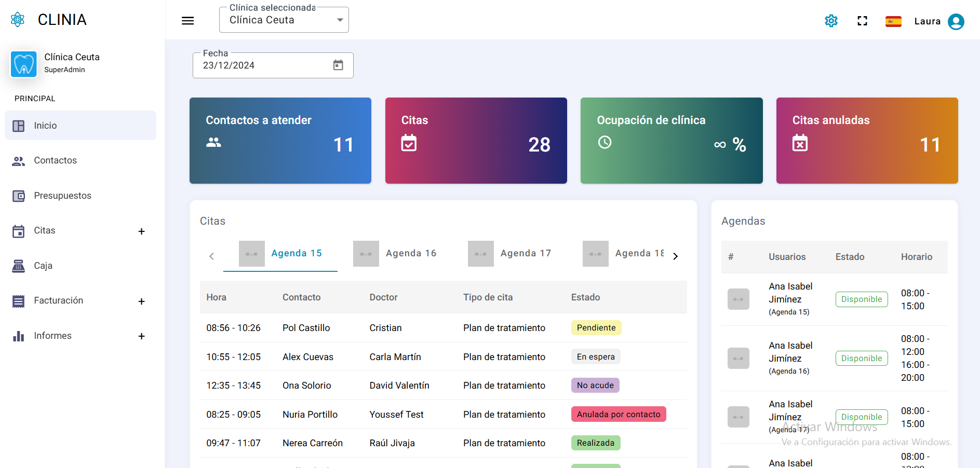Click the En espera status badge
Screen dimensions: 980x468
click(596, 357)
